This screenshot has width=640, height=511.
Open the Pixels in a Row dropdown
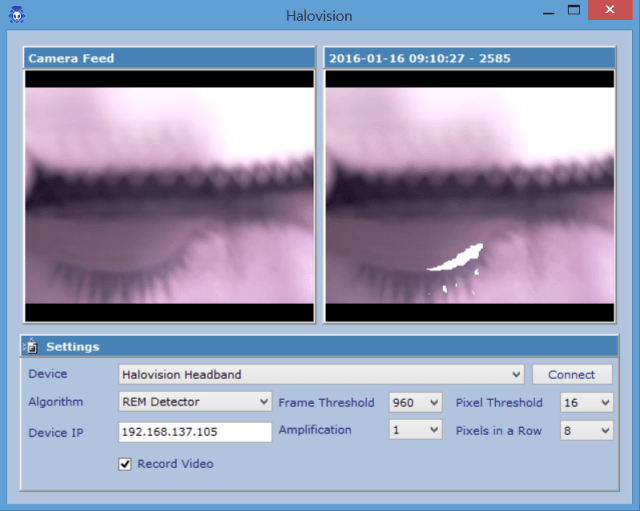coord(585,430)
